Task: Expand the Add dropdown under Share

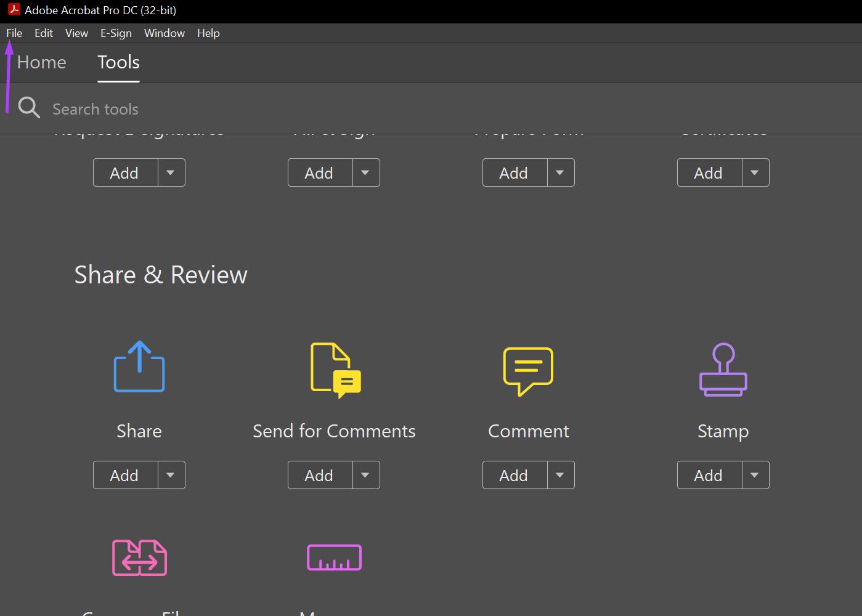Action: tap(170, 475)
